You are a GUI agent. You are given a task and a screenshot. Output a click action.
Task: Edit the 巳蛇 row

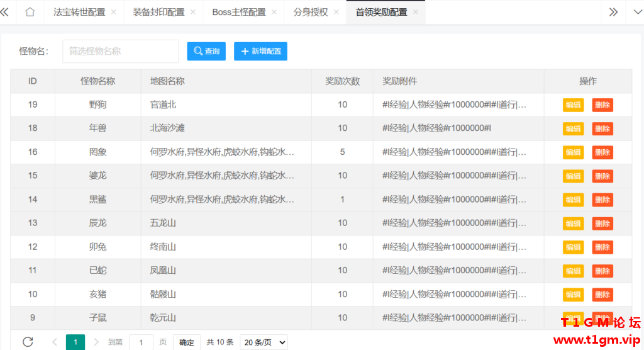pyautogui.click(x=573, y=271)
